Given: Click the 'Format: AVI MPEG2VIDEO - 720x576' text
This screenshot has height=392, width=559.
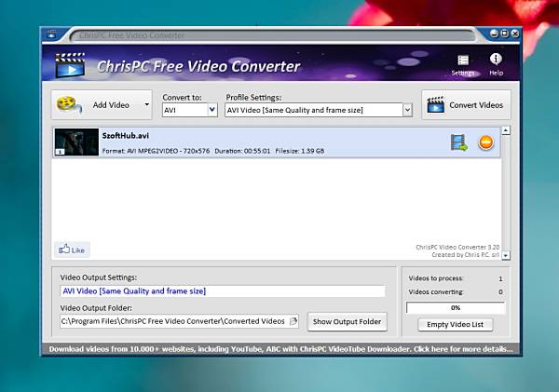Looking at the screenshot, I should coord(156,151).
